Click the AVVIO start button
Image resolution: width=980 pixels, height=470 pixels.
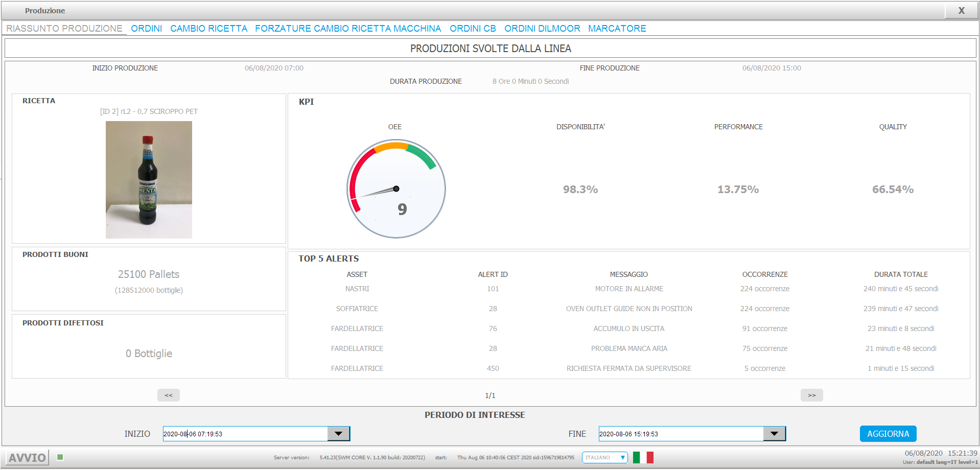point(27,457)
